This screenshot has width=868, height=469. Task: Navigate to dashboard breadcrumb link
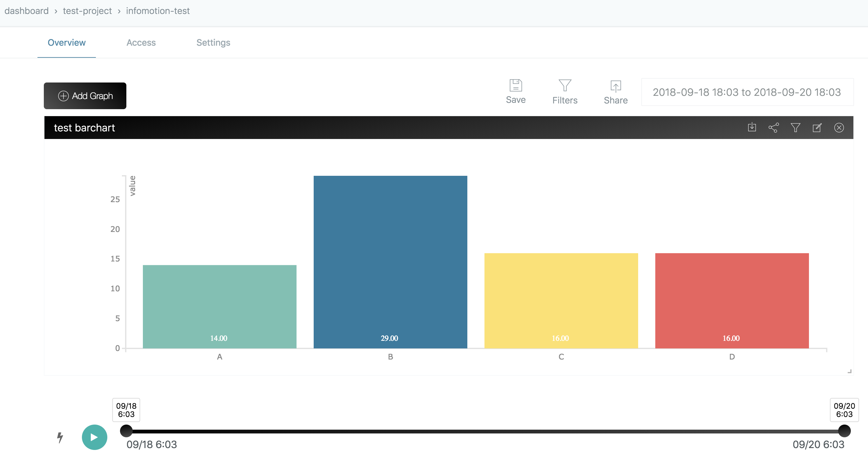coord(26,11)
